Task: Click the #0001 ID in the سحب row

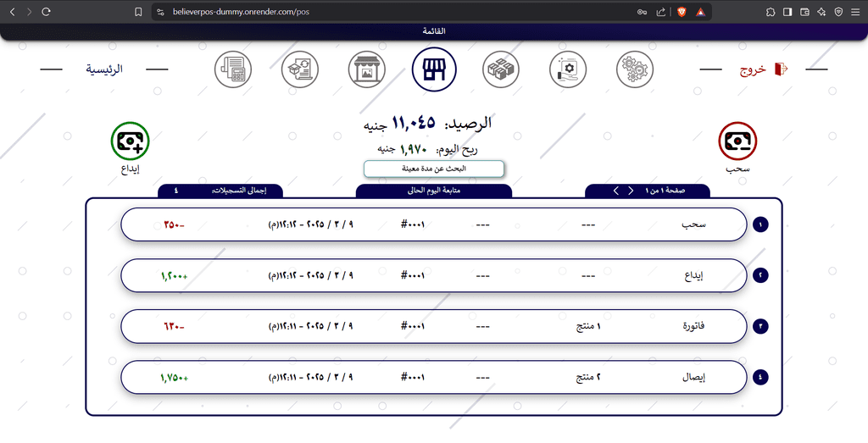Action: [x=413, y=224]
